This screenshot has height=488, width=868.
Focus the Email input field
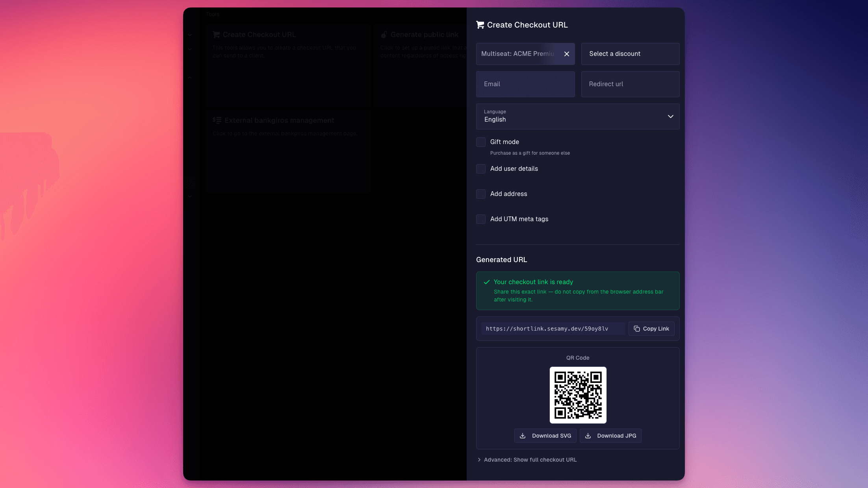pyautogui.click(x=525, y=84)
